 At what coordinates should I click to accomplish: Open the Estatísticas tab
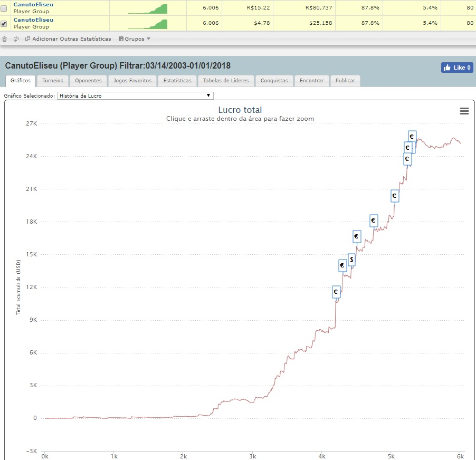coord(177,81)
